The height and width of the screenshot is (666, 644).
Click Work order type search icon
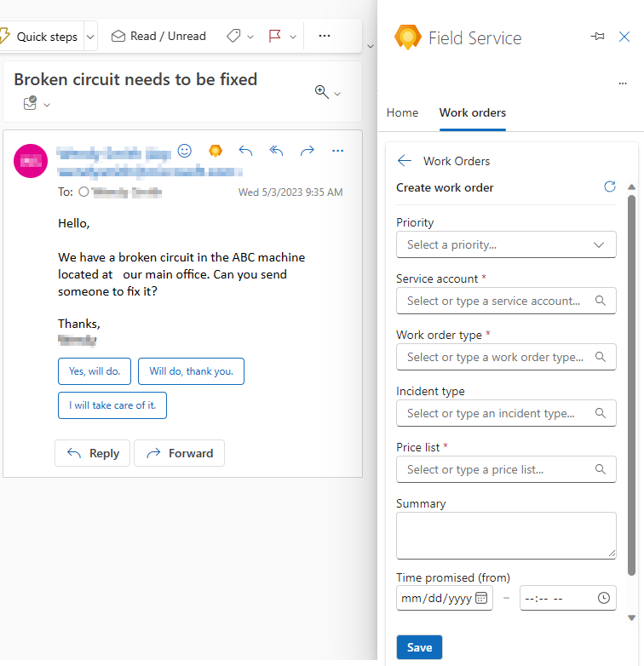coord(600,357)
